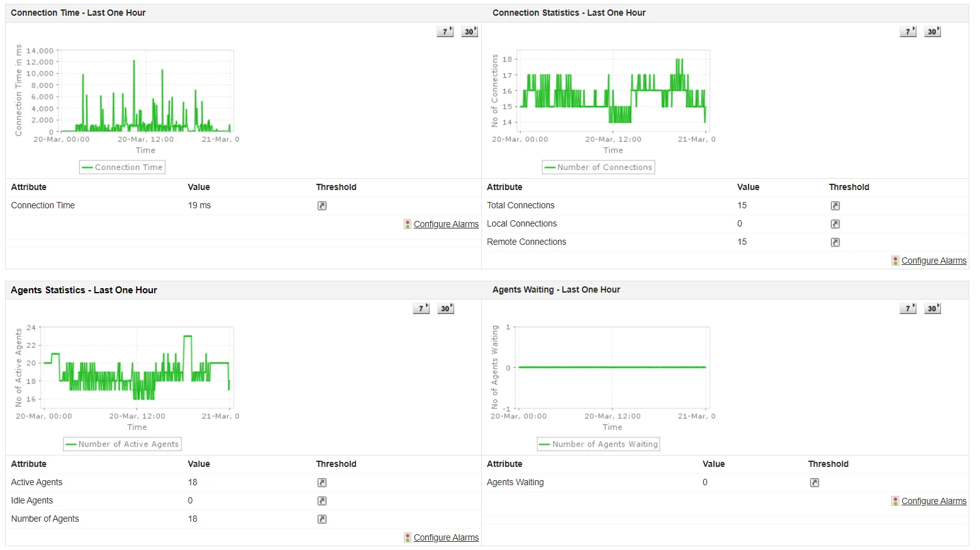Screen dimensions: 980x550
Task: Open Configure Alarms under Connection Statistics
Action: coord(934,260)
